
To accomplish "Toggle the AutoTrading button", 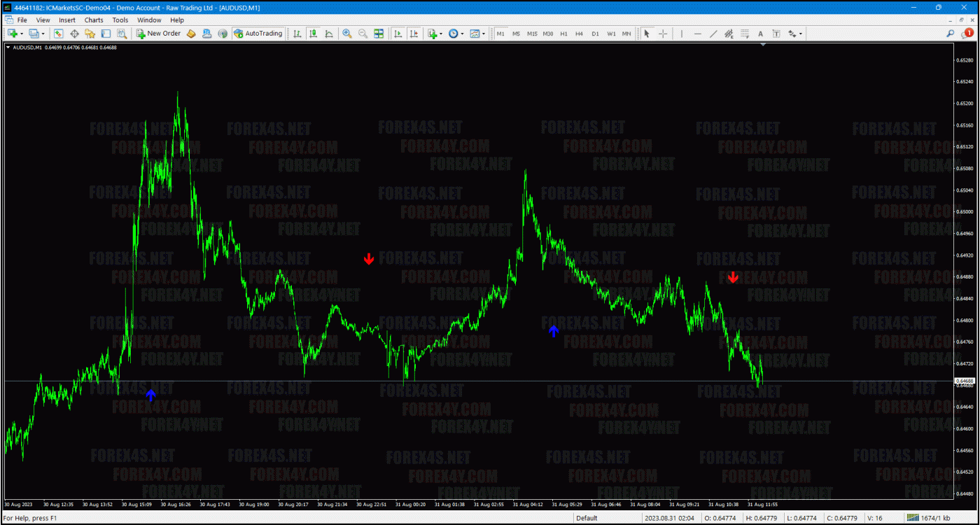I will [x=258, y=34].
